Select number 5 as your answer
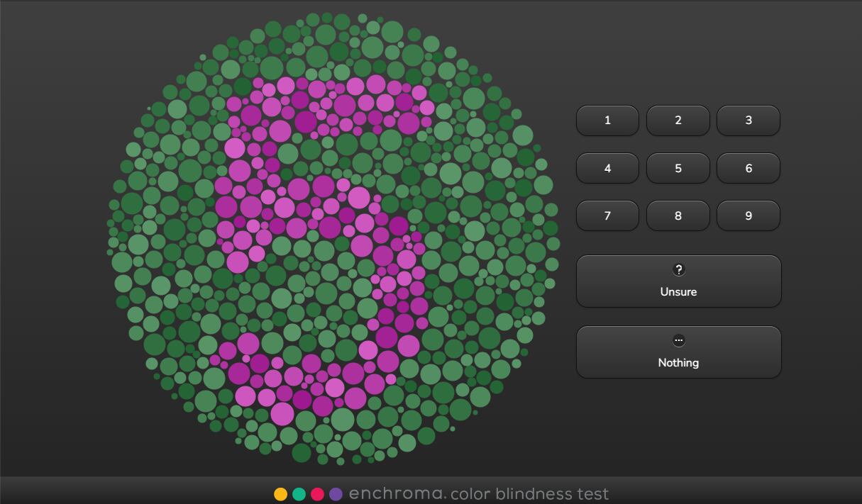Viewport: 862px width, 504px height. tap(678, 168)
